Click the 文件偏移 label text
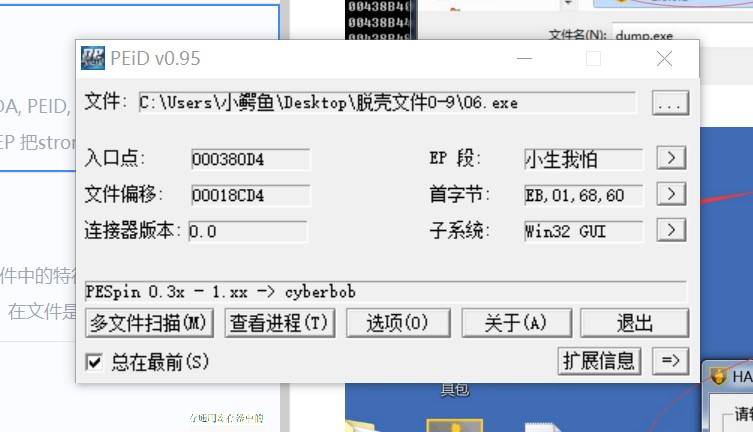This screenshot has height=432, width=753. pos(124,194)
